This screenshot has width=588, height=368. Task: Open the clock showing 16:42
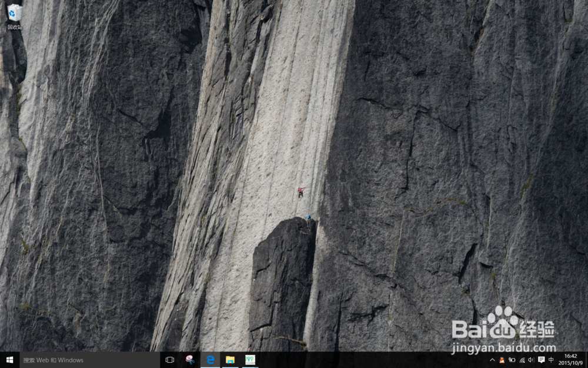(570, 360)
